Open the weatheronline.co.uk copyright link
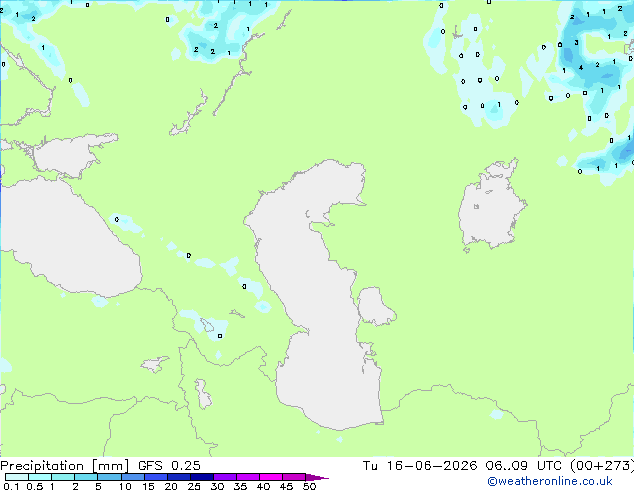 550,481
